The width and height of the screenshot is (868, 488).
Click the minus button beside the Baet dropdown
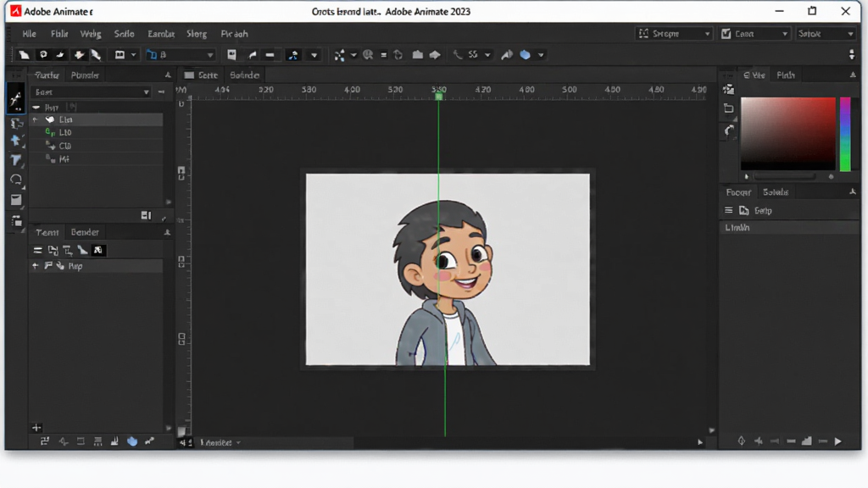click(x=161, y=91)
